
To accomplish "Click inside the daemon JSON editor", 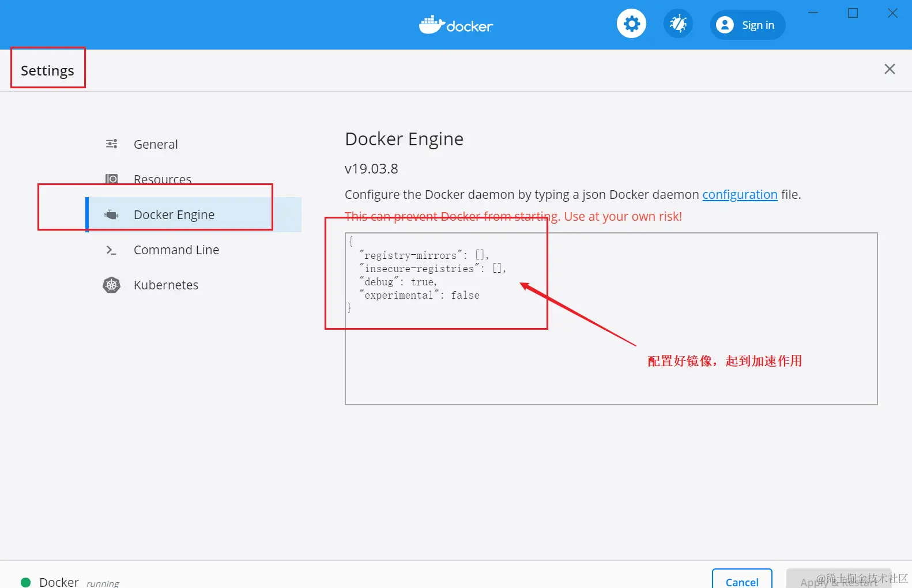I will pos(611,319).
